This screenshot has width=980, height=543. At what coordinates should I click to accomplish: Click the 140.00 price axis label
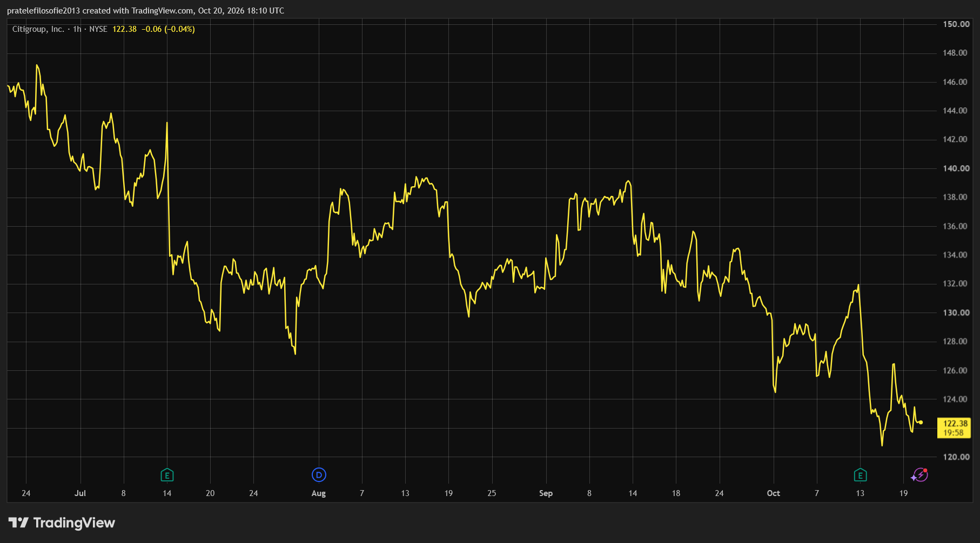tap(956, 168)
